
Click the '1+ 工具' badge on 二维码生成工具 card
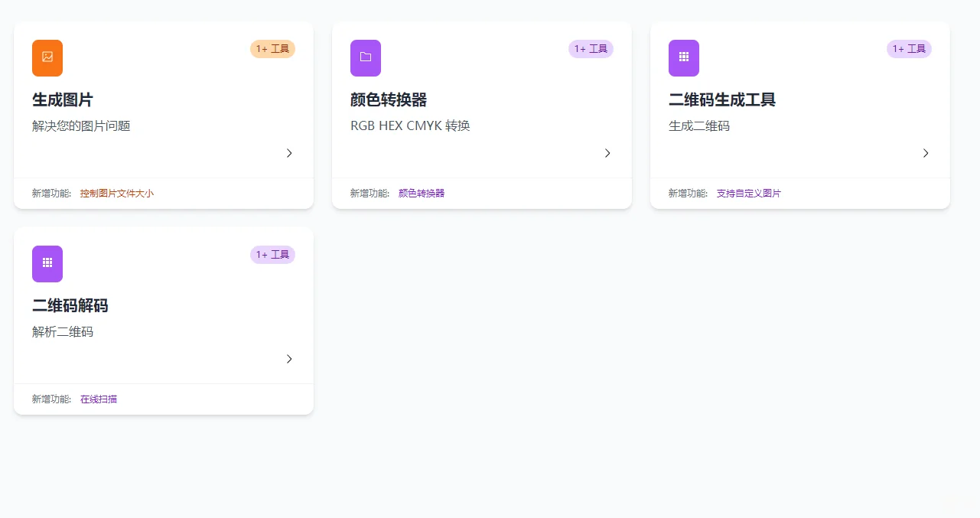(x=909, y=48)
